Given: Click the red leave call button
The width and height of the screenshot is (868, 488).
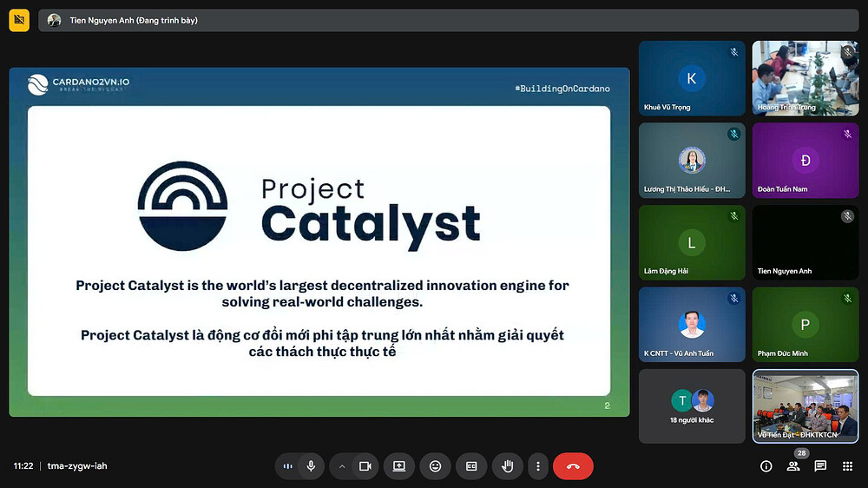Looking at the screenshot, I should (573, 466).
